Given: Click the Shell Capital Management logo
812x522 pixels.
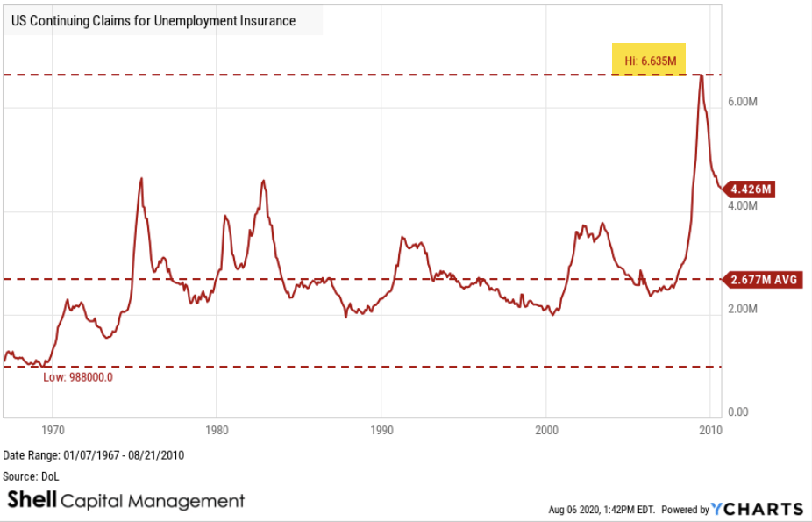Looking at the screenshot, I should [126, 501].
